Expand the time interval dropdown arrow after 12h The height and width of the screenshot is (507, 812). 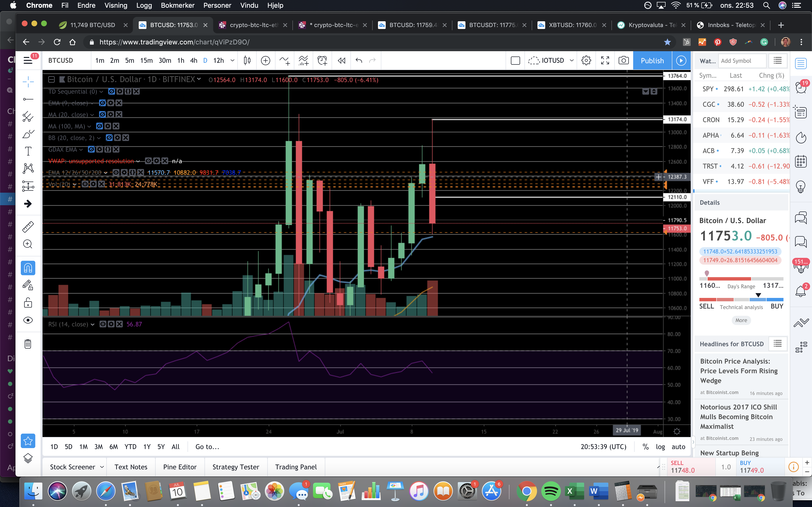click(232, 61)
